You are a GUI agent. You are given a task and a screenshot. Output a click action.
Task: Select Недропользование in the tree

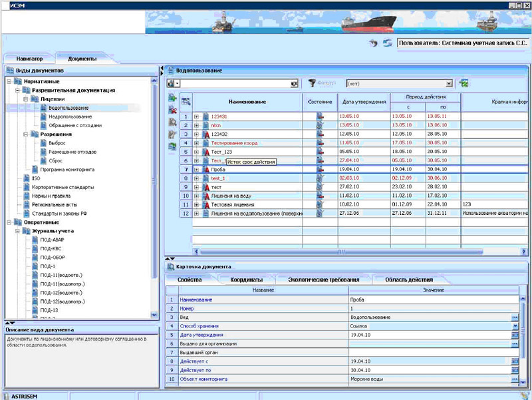click(x=70, y=116)
